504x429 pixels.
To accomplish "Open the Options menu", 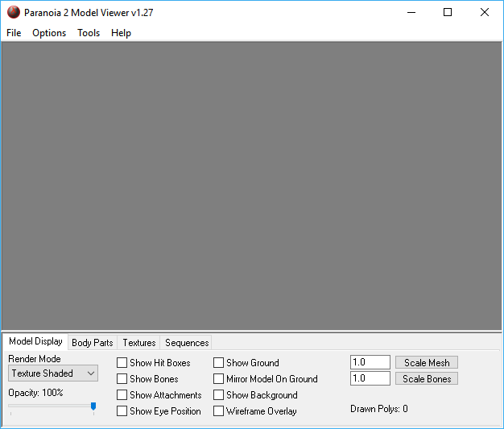I will 49,33.
